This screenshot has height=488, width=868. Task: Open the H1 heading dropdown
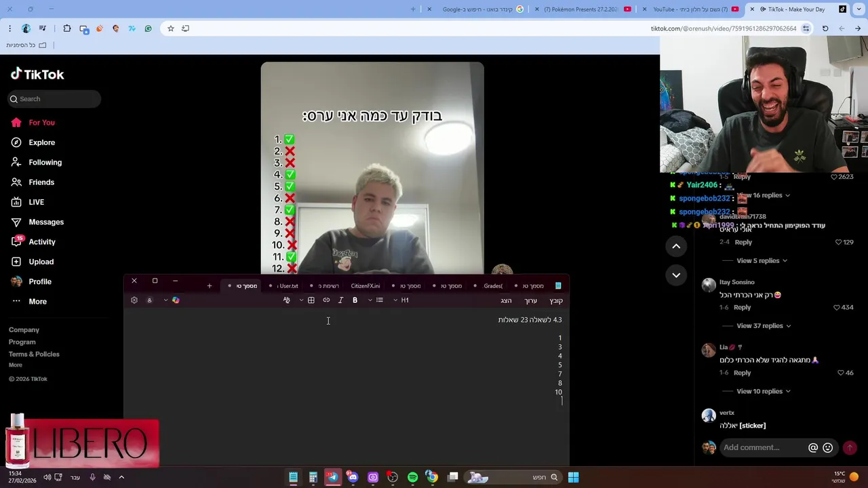401,300
